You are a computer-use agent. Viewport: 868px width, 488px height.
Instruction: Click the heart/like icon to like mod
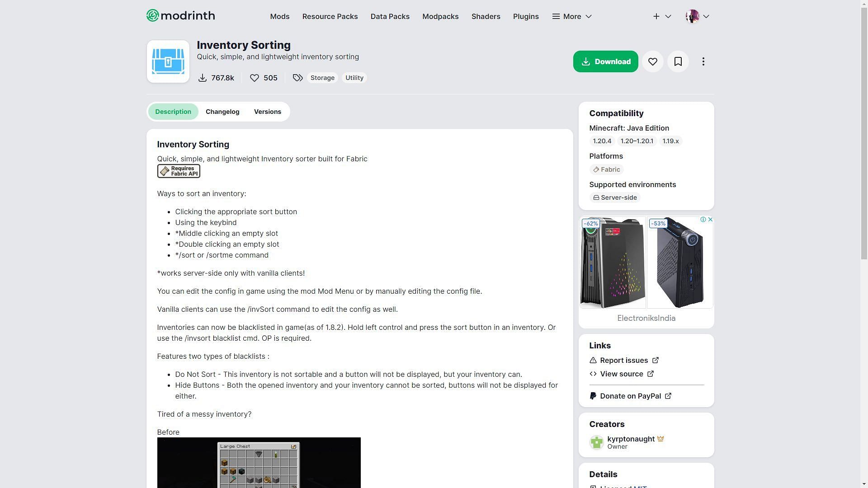[x=653, y=61]
